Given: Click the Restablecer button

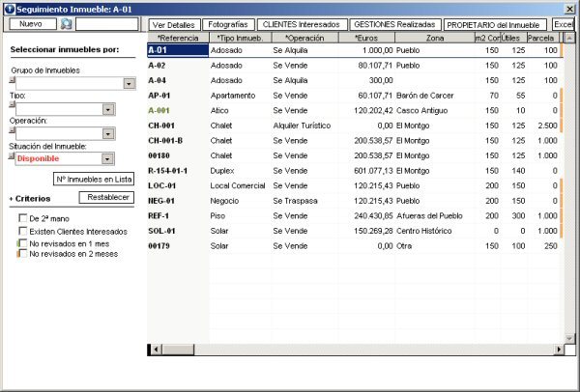Looking at the screenshot, I should pos(108,197).
